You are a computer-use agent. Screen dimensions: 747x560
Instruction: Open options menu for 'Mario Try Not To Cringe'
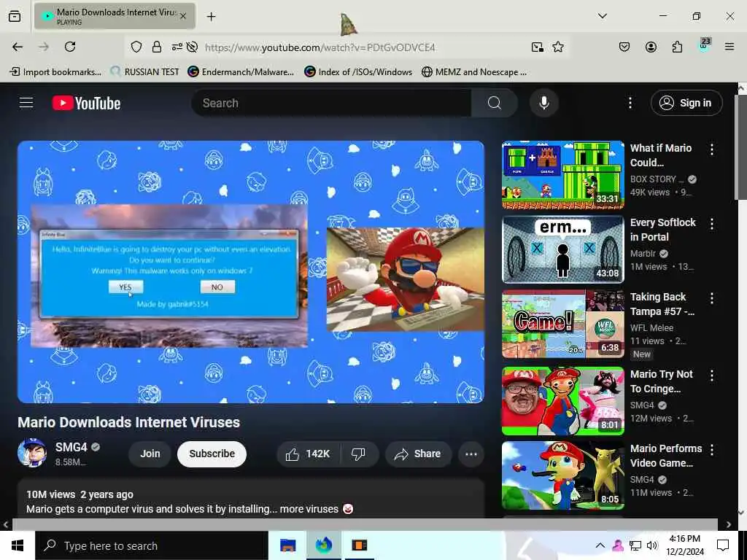pyautogui.click(x=712, y=376)
